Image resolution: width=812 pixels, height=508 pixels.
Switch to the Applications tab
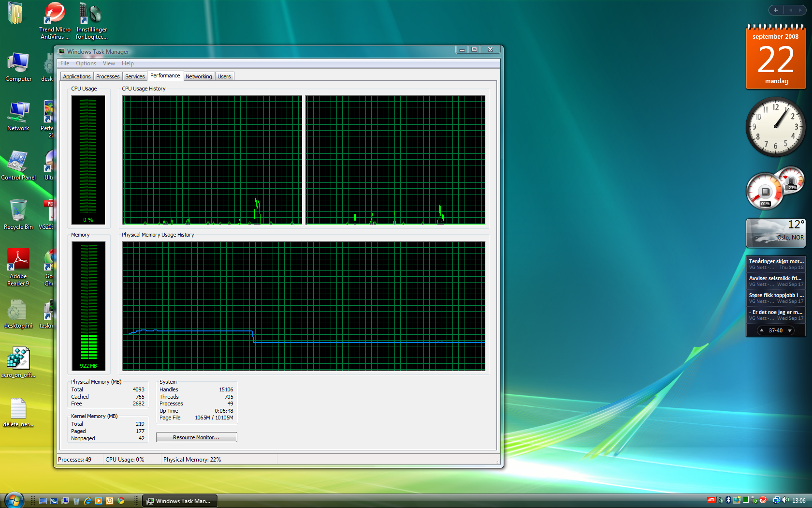point(77,76)
